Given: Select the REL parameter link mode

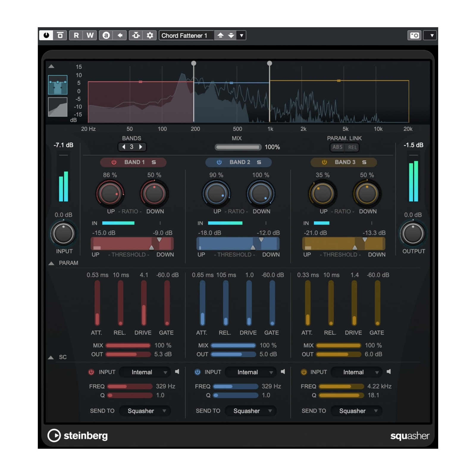Looking at the screenshot, I should coord(352,147).
